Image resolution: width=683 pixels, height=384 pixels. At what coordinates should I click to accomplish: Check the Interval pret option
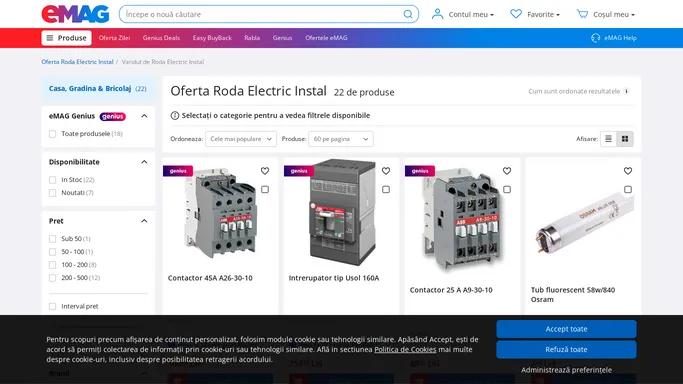(x=53, y=307)
